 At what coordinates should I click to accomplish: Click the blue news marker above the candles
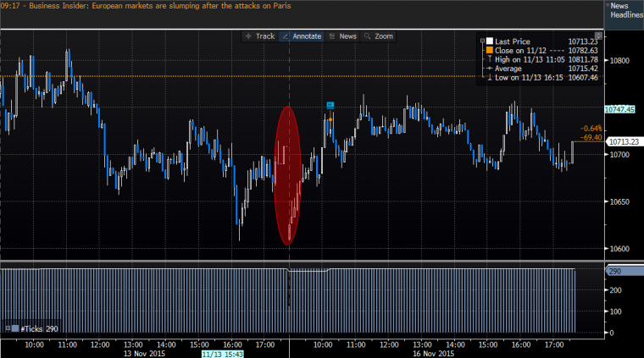pos(330,104)
